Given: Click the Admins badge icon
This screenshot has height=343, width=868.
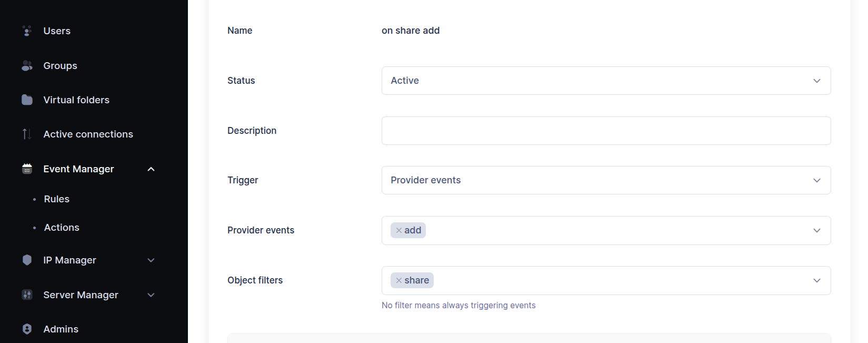Looking at the screenshot, I should click(27, 329).
